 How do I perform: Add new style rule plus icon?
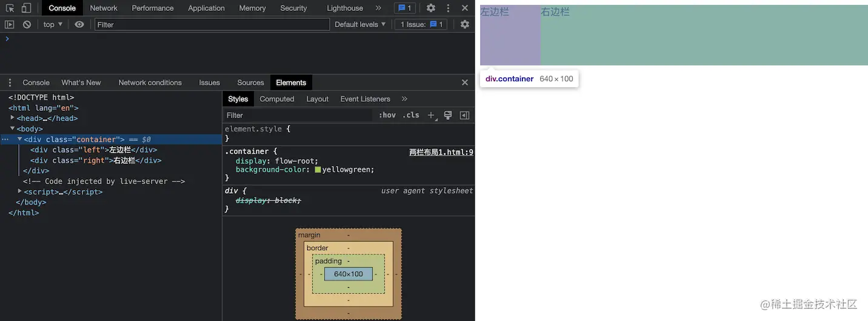tap(431, 115)
